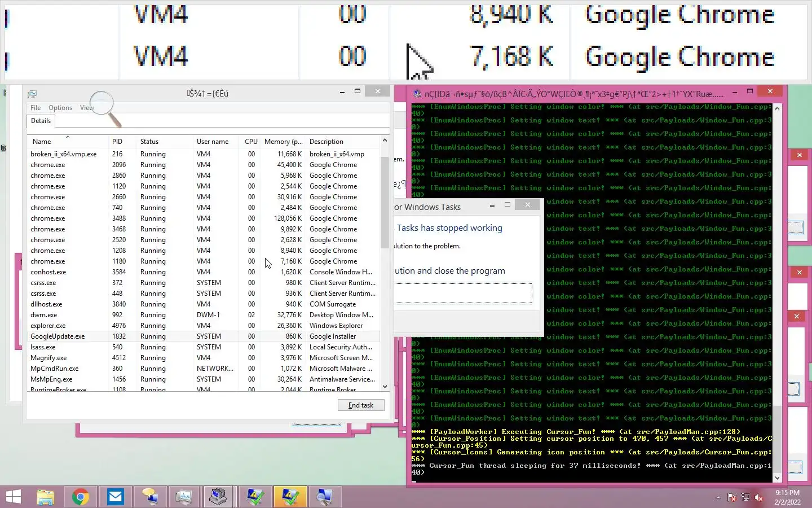Sort by the Status column header

165,142
